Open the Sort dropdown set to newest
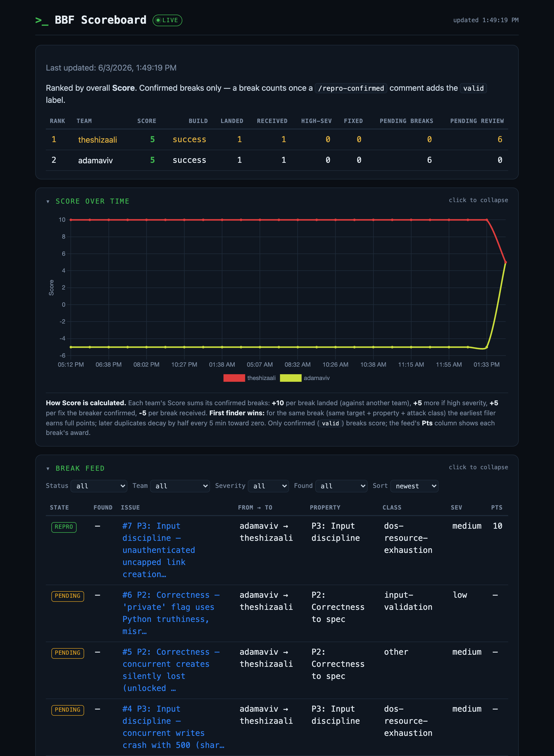This screenshot has height=756, width=554. coord(414,486)
